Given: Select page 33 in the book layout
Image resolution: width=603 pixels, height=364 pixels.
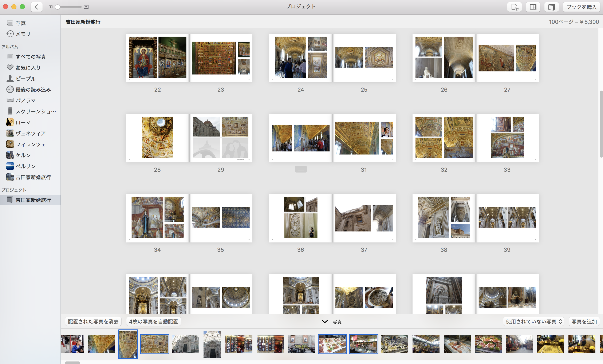Looking at the screenshot, I should 508,138.
